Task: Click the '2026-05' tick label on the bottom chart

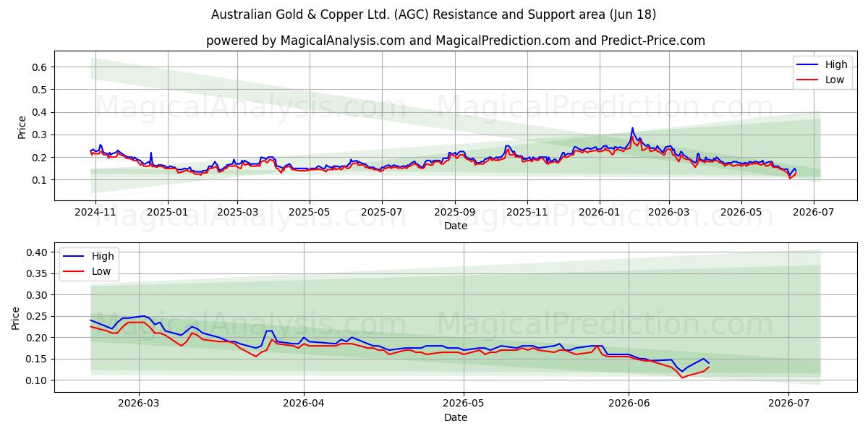Action: pyautogui.click(x=464, y=404)
